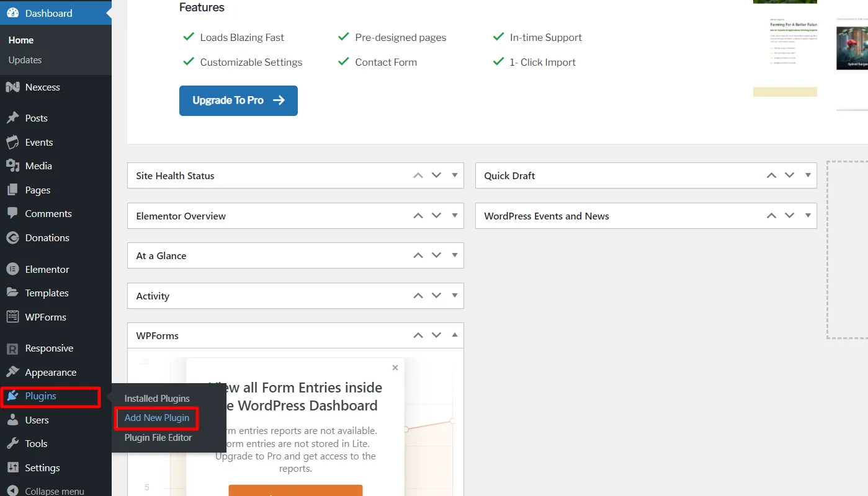
Task: Open Comments via its speech bubble icon
Action: click(13, 213)
